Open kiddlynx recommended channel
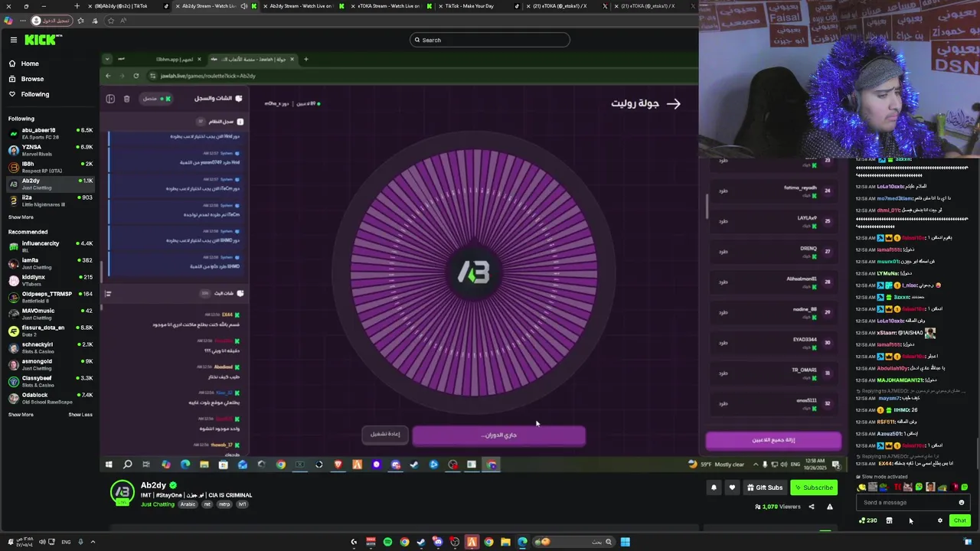980x551 pixels. (50, 280)
